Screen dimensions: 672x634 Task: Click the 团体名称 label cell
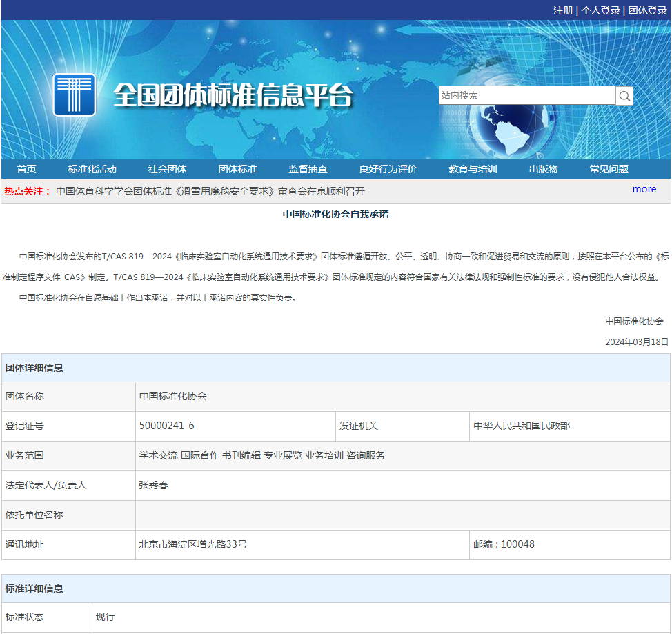point(68,397)
